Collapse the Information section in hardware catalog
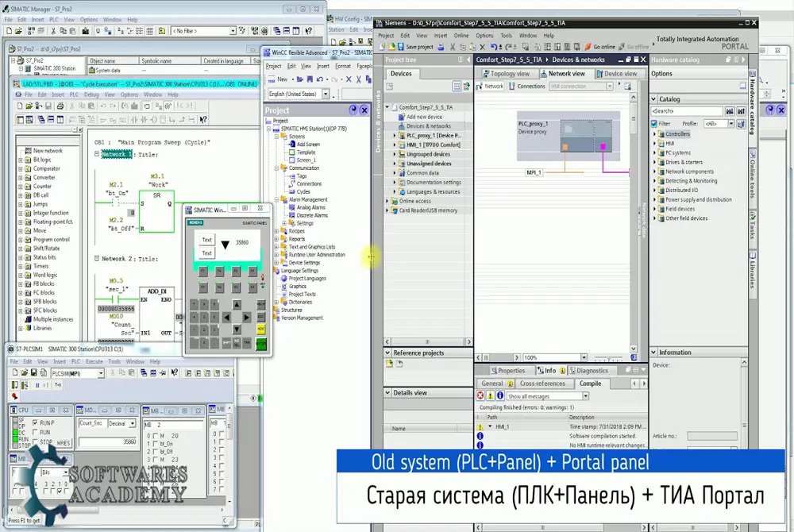794x532 pixels. click(x=653, y=353)
